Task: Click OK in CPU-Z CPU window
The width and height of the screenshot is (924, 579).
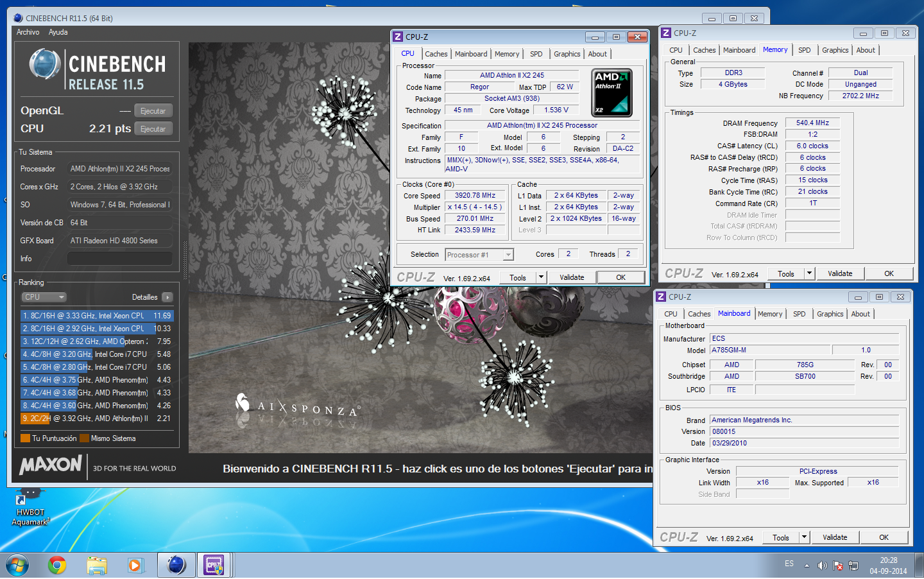Action: [620, 278]
